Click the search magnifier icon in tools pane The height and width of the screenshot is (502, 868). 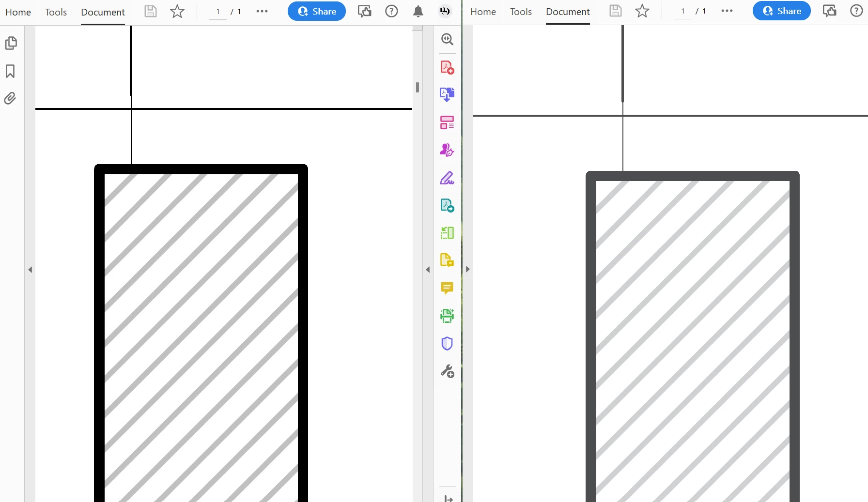coord(447,39)
